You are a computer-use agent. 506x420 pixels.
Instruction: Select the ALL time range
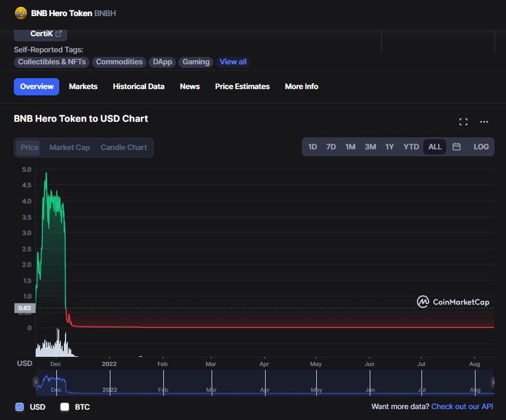pyautogui.click(x=435, y=147)
